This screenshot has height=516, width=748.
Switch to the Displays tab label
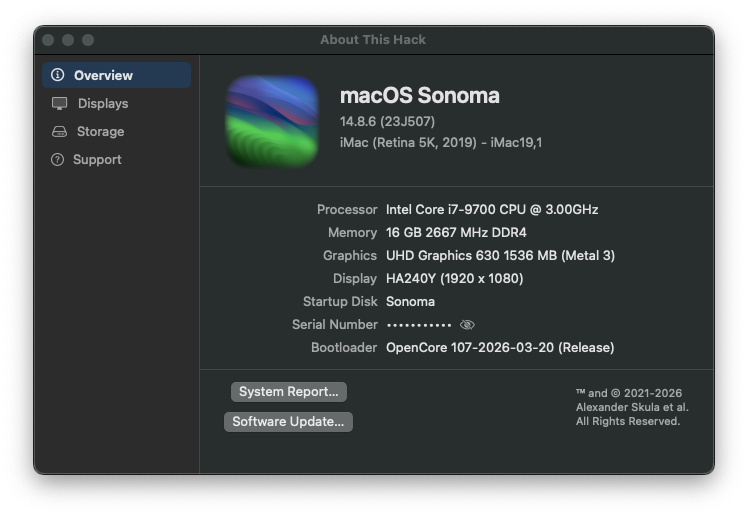click(103, 103)
